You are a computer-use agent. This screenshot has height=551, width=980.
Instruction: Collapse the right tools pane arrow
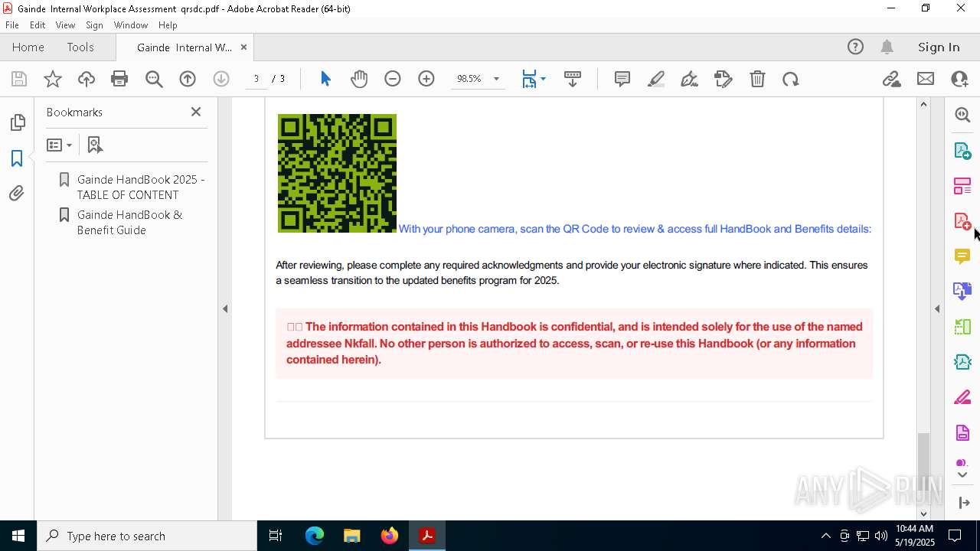pyautogui.click(x=937, y=309)
